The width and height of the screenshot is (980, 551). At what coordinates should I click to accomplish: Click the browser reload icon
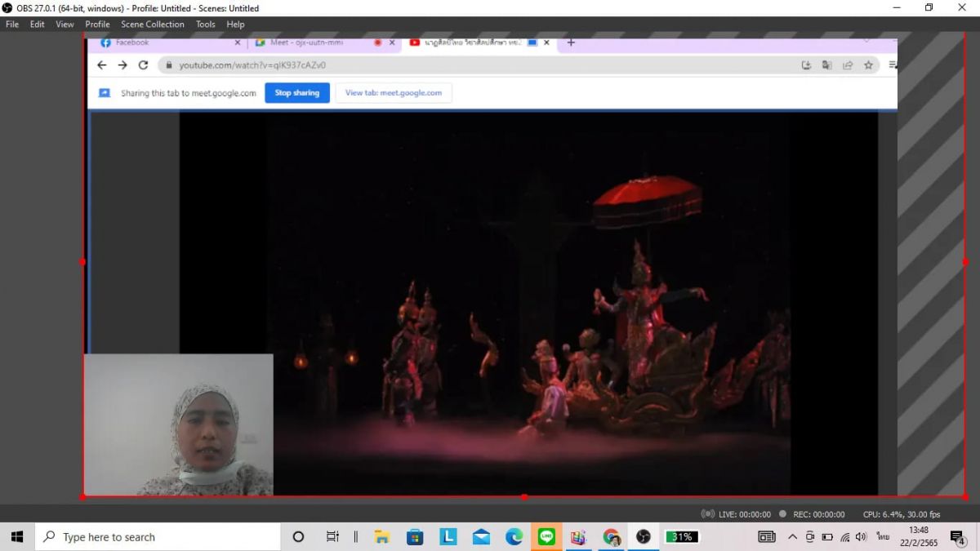(x=144, y=65)
